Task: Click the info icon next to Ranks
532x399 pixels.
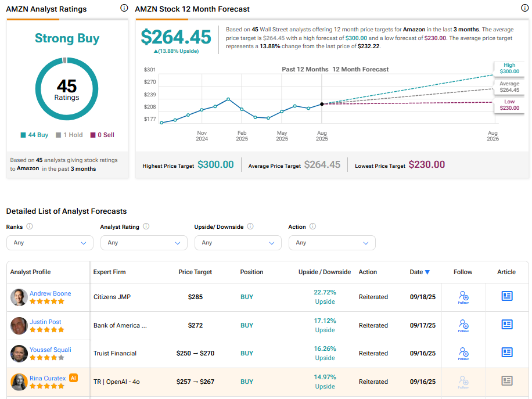Action: (x=30, y=227)
